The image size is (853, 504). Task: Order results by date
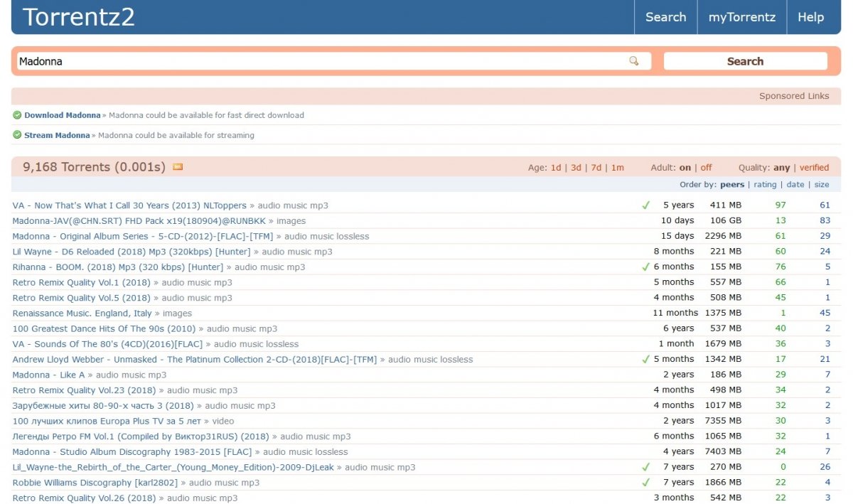click(x=795, y=185)
